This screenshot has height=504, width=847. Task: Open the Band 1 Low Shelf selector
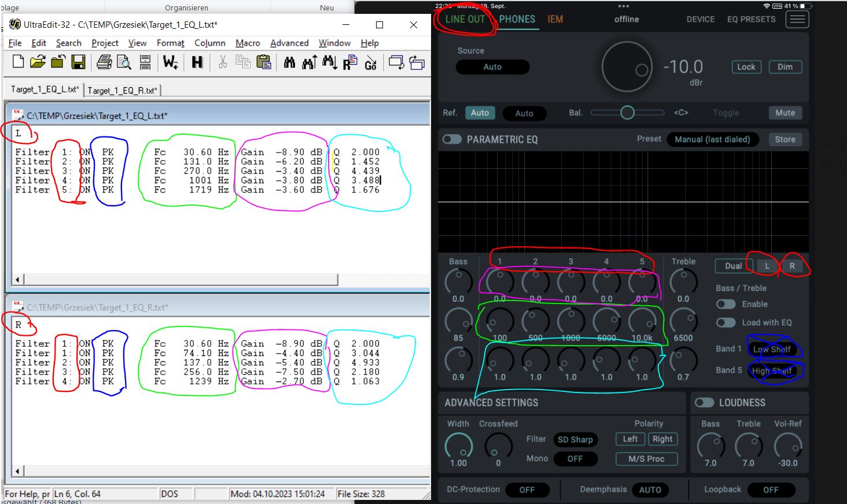[x=772, y=349]
